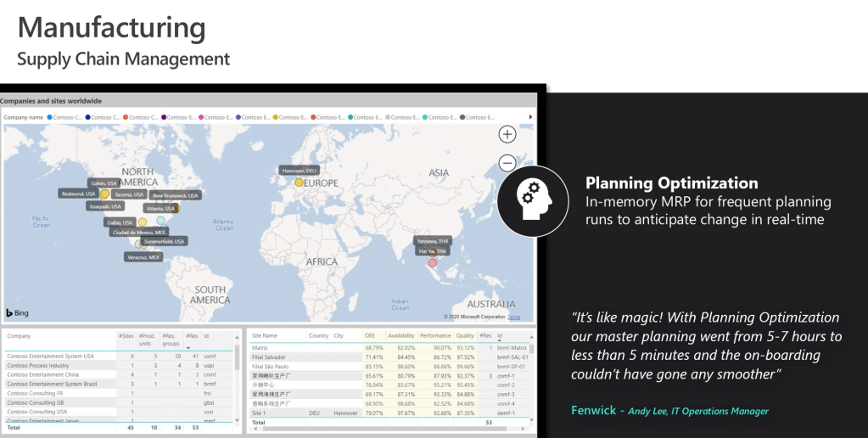This screenshot has width=868, height=438.
Task: Click the yellow Contoso legend color dot
Action: pyautogui.click(x=275, y=117)
